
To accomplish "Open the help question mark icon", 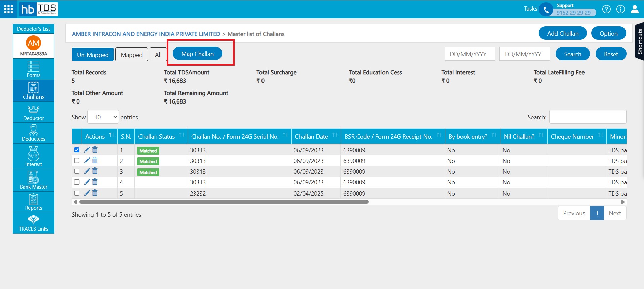I will coord(606,9).
